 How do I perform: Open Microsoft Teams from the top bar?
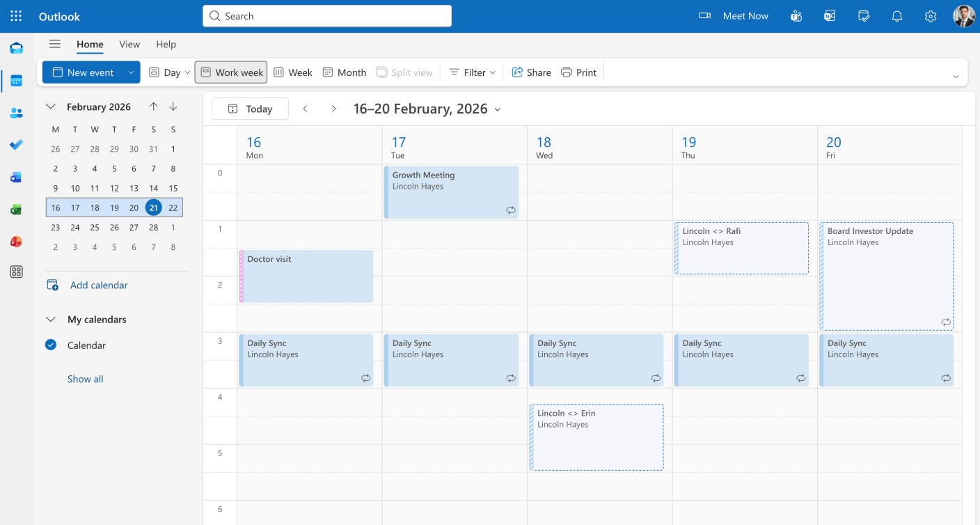pyautogui.click(x=796, y=15)
